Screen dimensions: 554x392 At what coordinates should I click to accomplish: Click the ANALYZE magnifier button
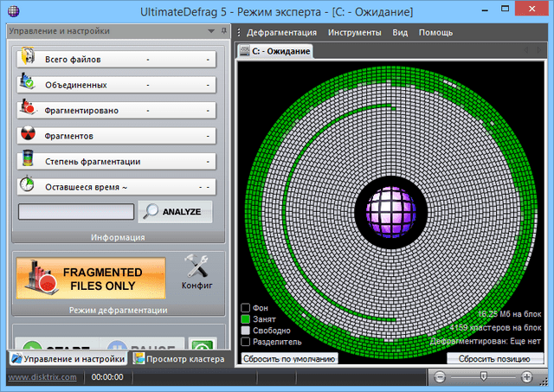175,211
